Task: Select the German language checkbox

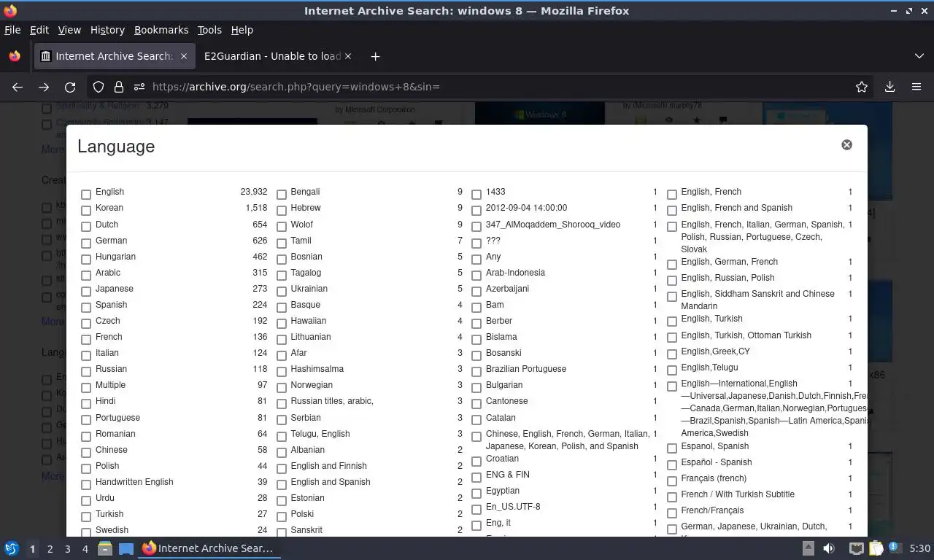Action: (x=86, y=242)
